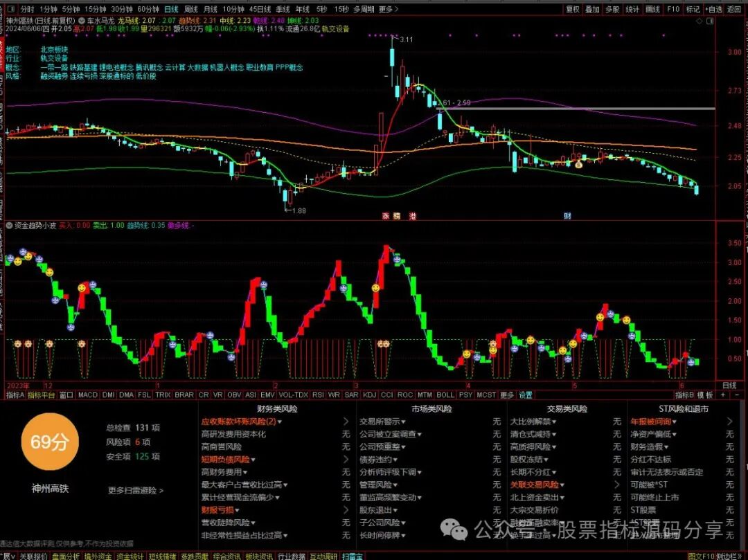Click the 神州高铁 name under the score
This screenshot has width=748, height=560.
[x=50, y=489]
